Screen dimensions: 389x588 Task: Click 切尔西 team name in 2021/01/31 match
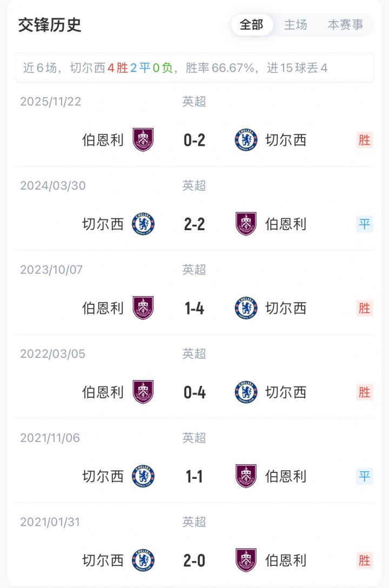(x=103, y=560)
